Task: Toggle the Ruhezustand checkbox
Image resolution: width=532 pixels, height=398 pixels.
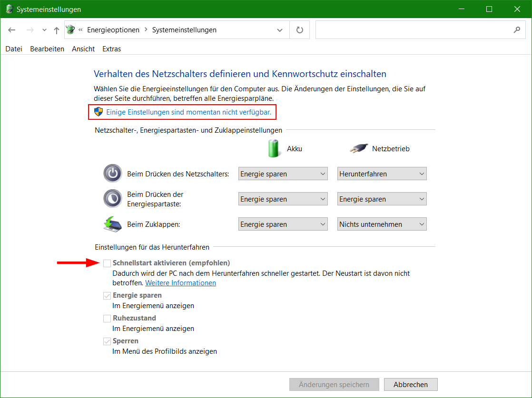Action: [107, 318]
